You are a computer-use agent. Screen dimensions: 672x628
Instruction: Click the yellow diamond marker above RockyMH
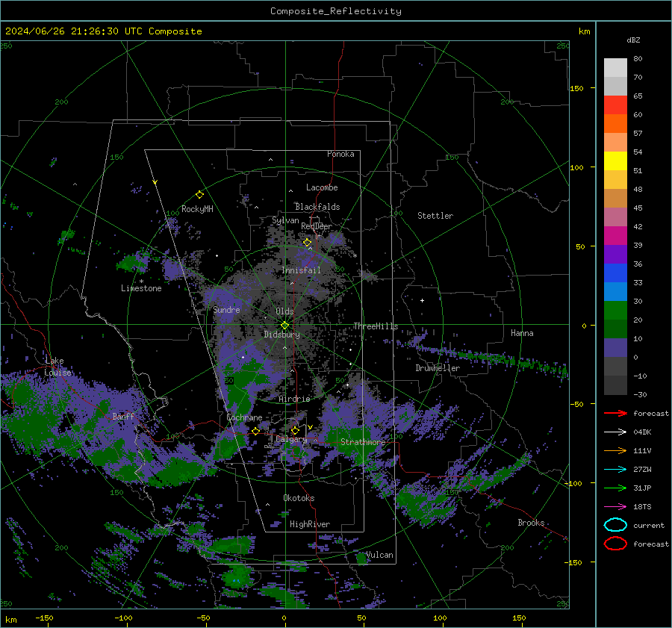pyautogui.click(x=199, y=195)
